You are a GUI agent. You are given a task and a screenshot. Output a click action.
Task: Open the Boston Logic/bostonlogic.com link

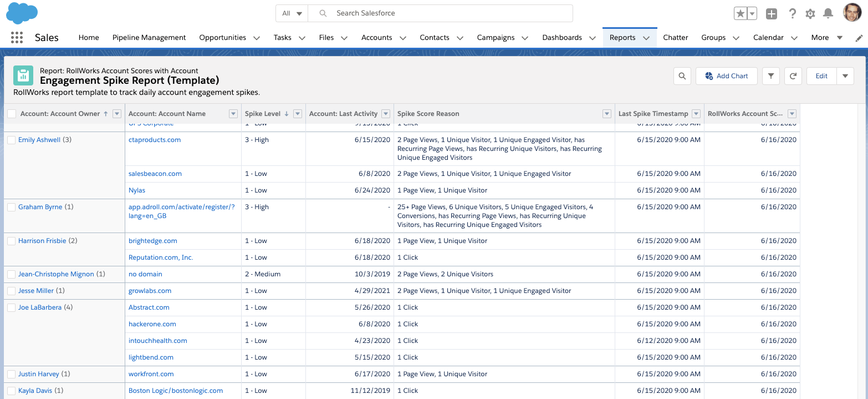(176, 391)
